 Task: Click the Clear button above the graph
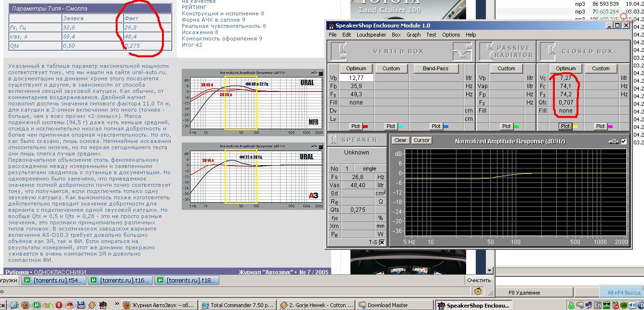tap(400, 140)
